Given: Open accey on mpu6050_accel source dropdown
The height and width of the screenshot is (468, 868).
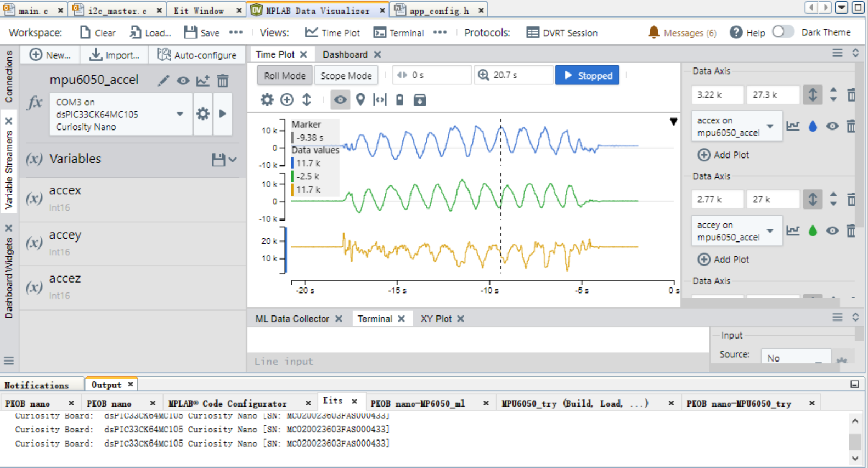Looking at the screenshot, I should 736,231.
